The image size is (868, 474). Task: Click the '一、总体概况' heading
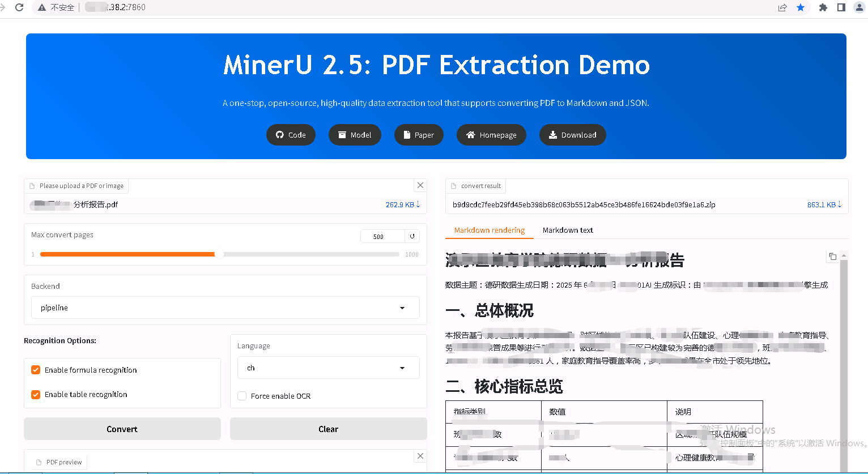pyautogui.click(x=490, y=310)
